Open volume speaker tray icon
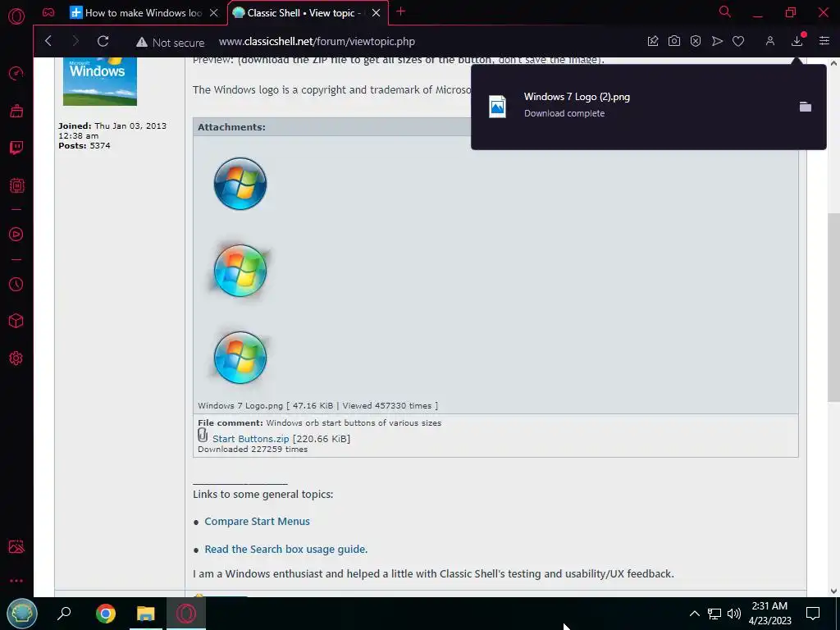 pyautogui.click(x=734, y=614)
